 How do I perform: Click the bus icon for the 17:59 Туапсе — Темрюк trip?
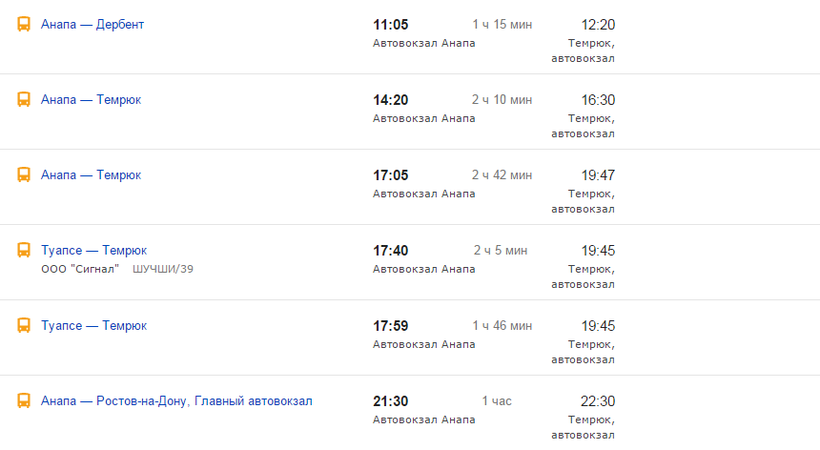coord(24,326)
